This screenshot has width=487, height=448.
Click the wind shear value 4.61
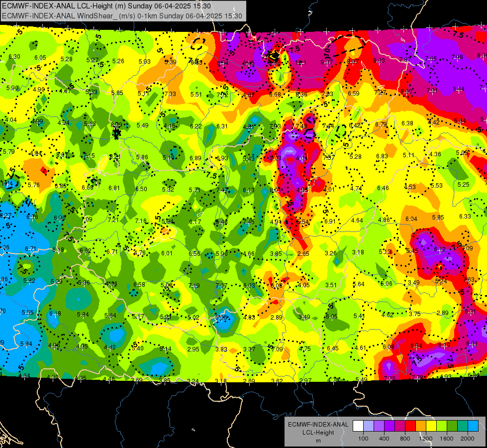pyautogui.click(x=361, y=348)
